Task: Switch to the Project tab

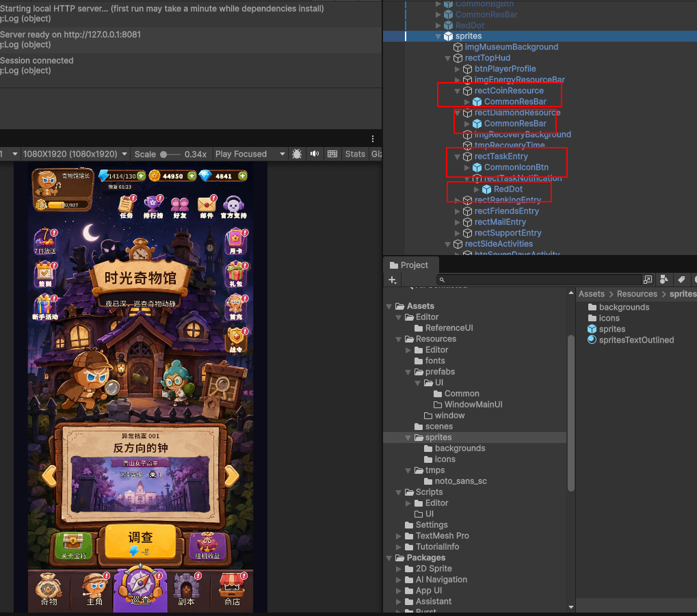Action: coord(410,265)
